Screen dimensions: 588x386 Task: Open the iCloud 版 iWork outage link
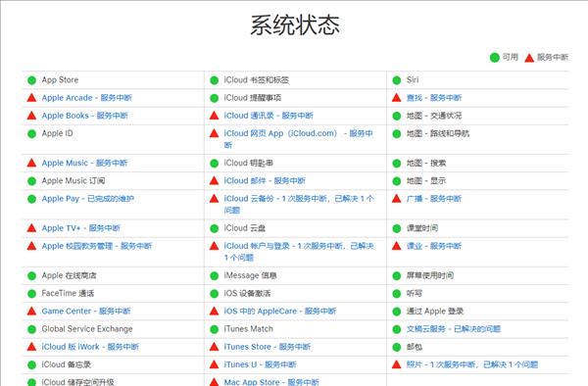(90, 347)
